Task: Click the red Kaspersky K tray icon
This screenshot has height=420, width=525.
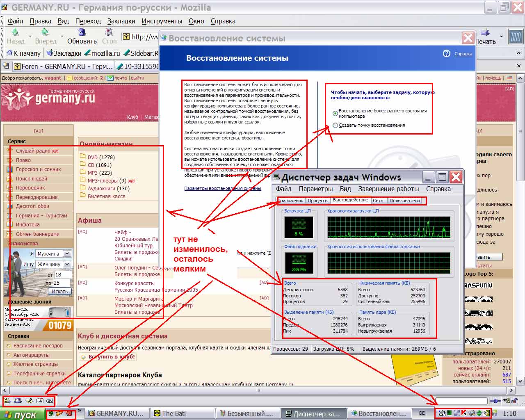Action: (464, 413)
